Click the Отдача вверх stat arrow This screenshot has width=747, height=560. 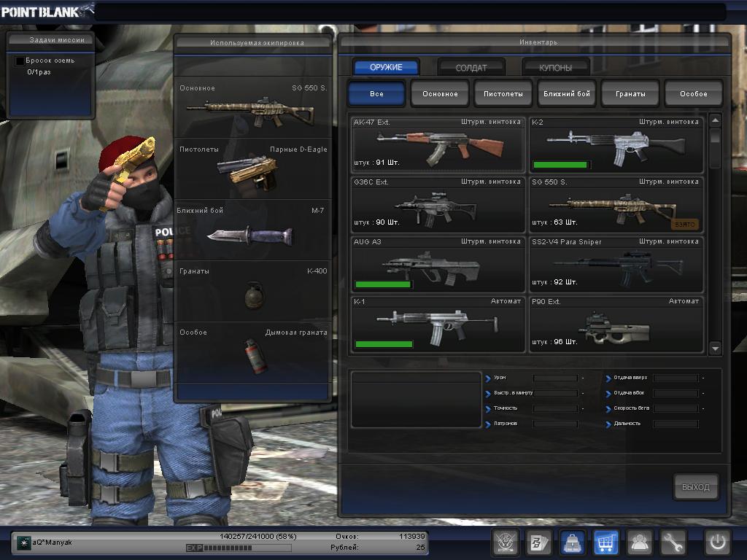pyautogui.click(x=608, y=378)
